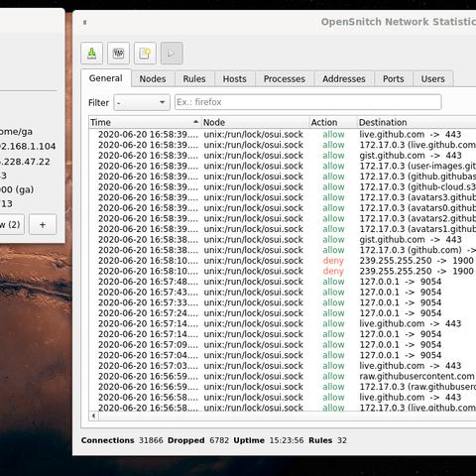Switch to the Addresses tab
The height and width of the screenshot is (476, 476).
pos(344,79)
